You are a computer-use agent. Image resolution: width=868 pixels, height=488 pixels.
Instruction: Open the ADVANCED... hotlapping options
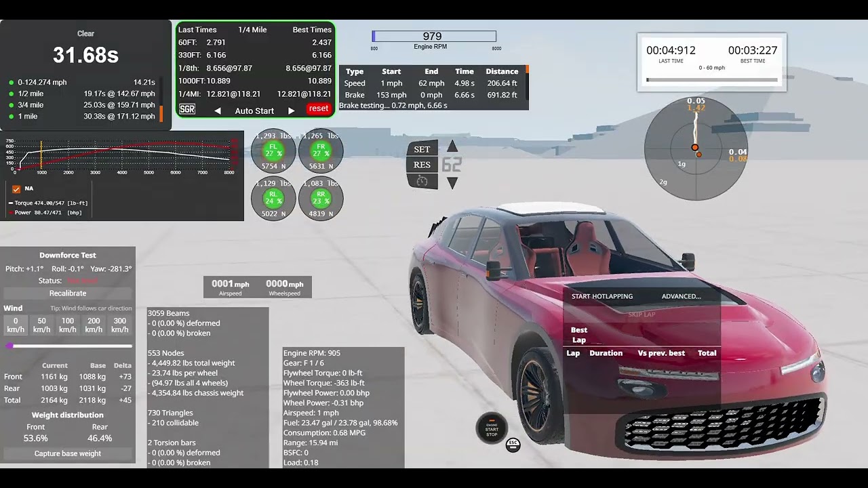coord(681,296)
